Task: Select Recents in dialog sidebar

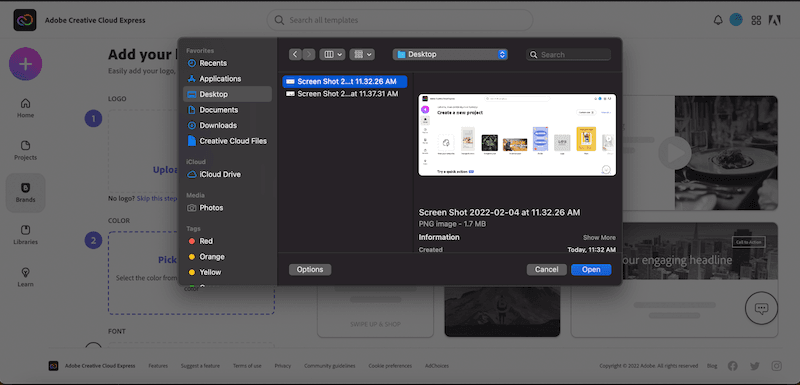Action: pos(227,63)
